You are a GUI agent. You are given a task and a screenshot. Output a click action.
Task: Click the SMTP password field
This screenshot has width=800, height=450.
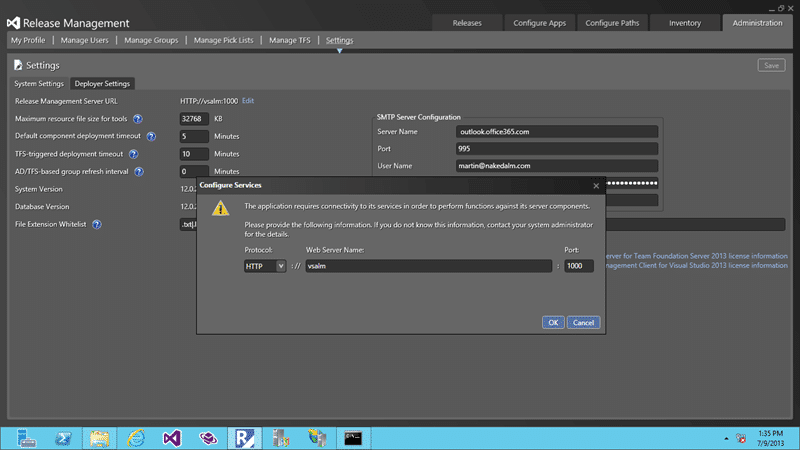(632, 183)
